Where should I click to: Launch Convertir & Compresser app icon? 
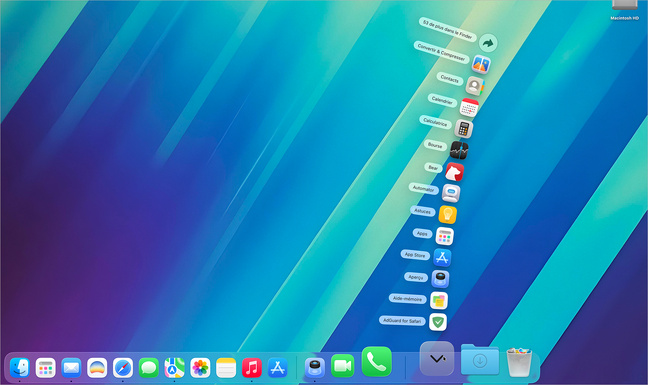481,64
